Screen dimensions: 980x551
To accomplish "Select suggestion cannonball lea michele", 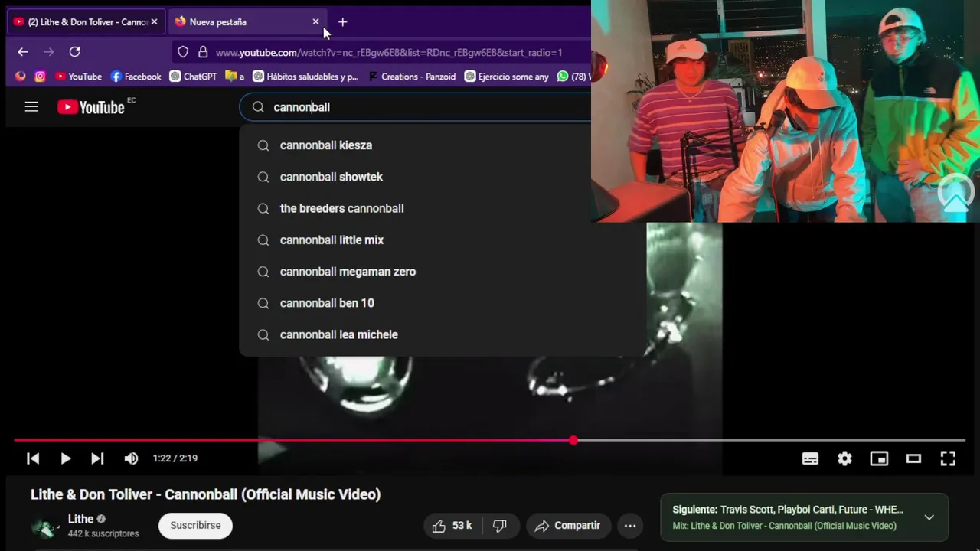I will 443,334.
